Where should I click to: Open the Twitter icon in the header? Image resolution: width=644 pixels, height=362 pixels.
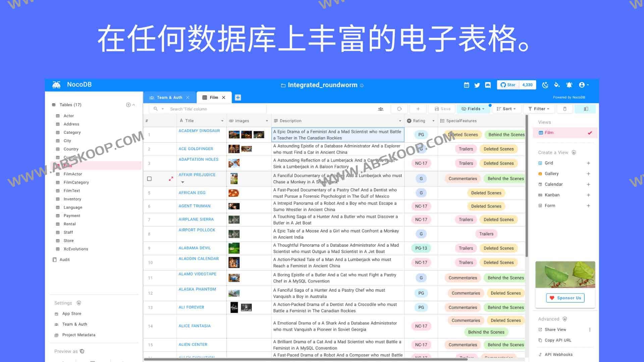pyautogui.click(x=477, y=85)
